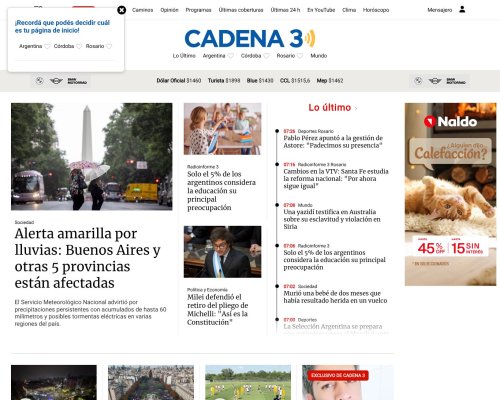
Task: Open Mensajero link
Action: click(440, 10)
